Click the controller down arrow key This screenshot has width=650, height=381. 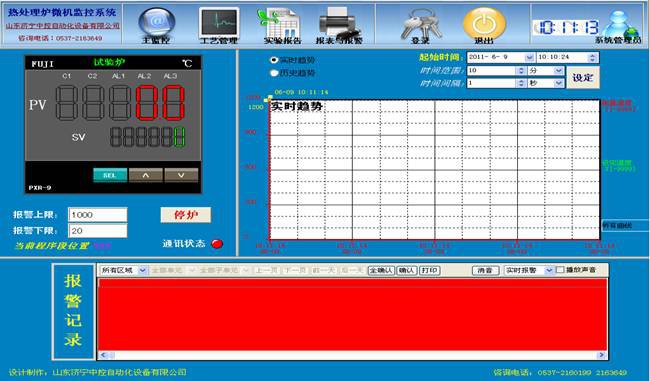181,175
